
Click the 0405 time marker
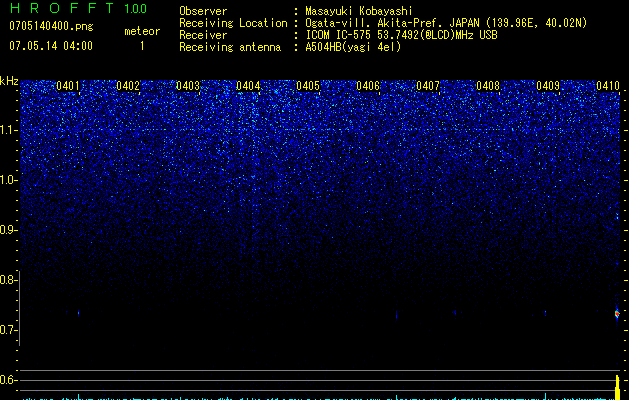tap(308, 86)
